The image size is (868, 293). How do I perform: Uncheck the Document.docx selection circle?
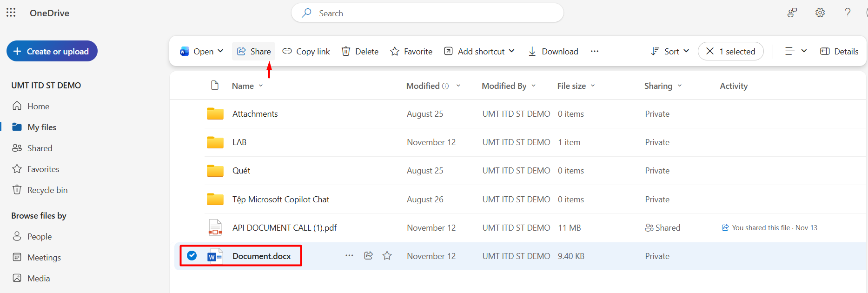(192, 256)
